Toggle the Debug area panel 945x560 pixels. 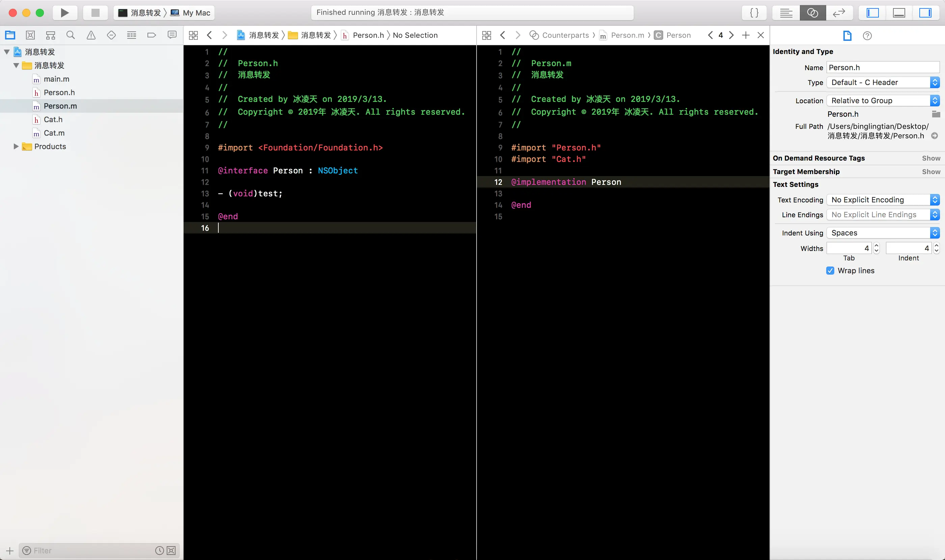[x=899, y=13]
